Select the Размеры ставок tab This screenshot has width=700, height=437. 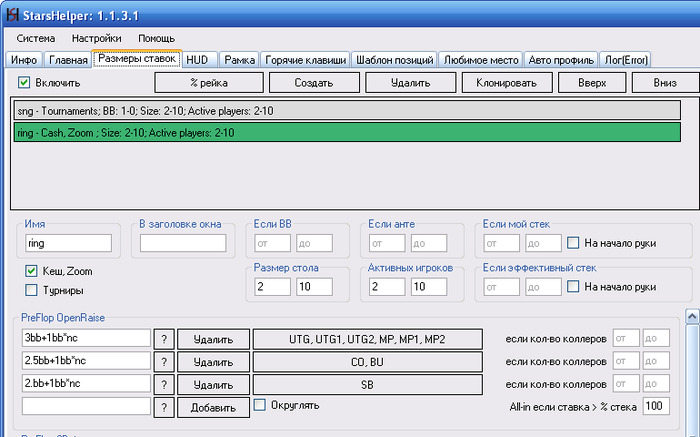137,58
